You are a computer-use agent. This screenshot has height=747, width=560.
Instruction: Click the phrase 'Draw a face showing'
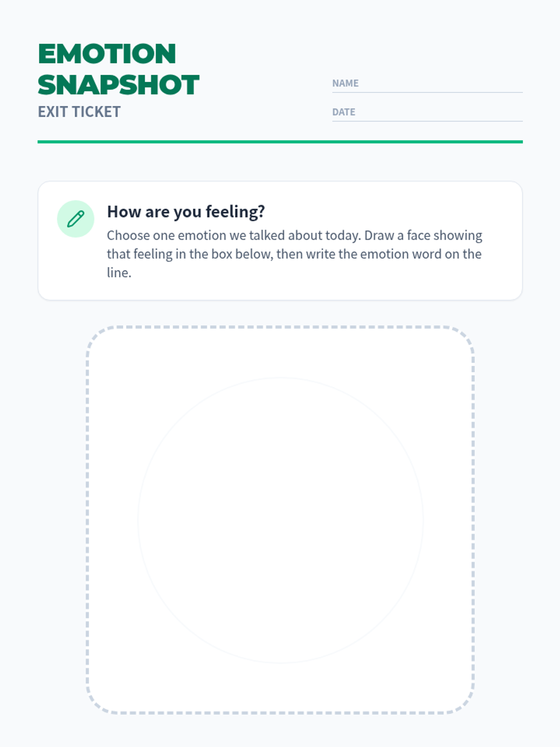423,235
